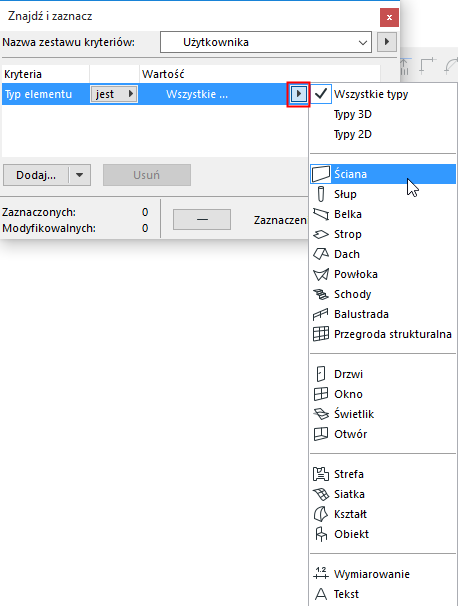The height and width of the screenshot is (606, 458).
Task: Choose the Schody stairs icon
Action: pos(321,294)
